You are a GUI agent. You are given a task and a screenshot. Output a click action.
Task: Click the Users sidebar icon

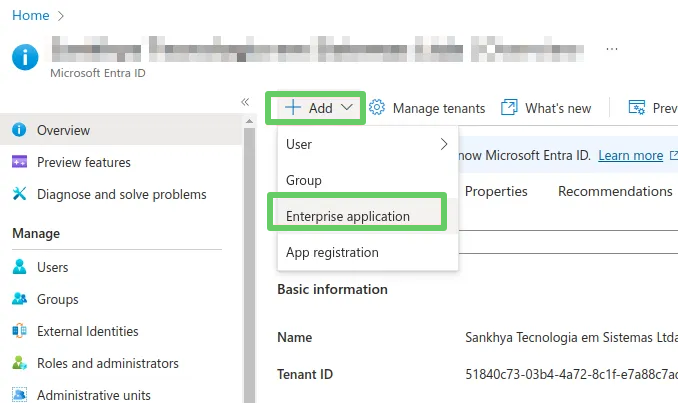pyautogui.click(x=19, y=267)
